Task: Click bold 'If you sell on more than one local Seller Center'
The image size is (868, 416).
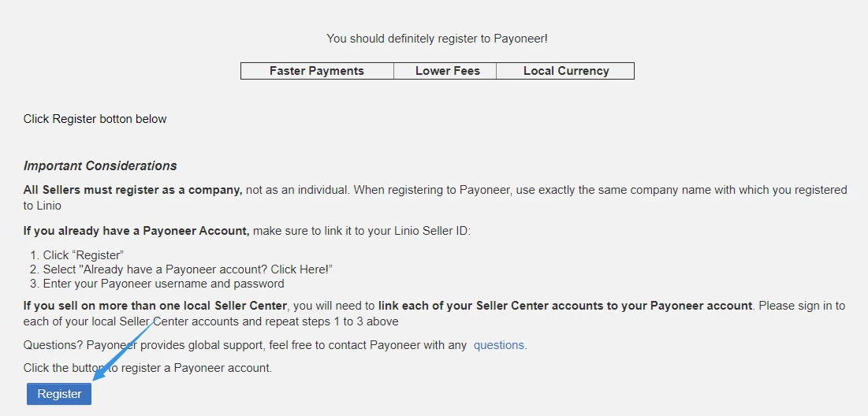Action: click(157, 306)
